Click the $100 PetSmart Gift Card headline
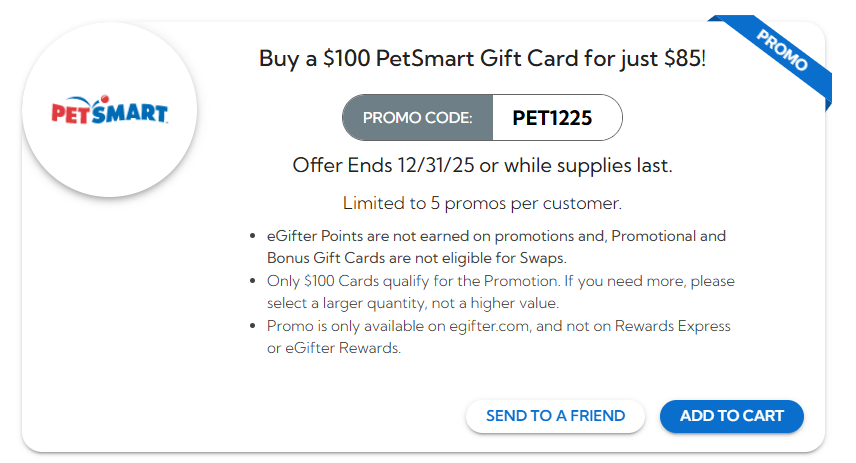This screenshot has width=856, height=463. coord(481,58)
